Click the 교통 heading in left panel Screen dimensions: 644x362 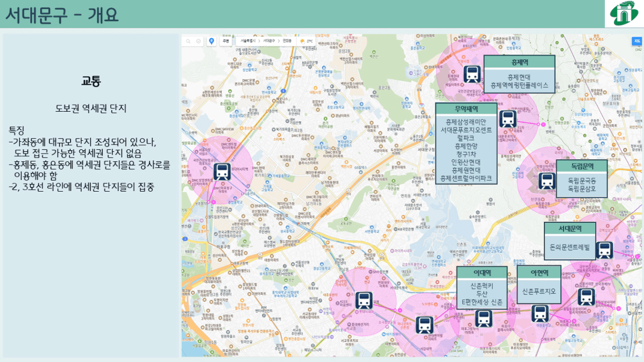tap(91, 81)
